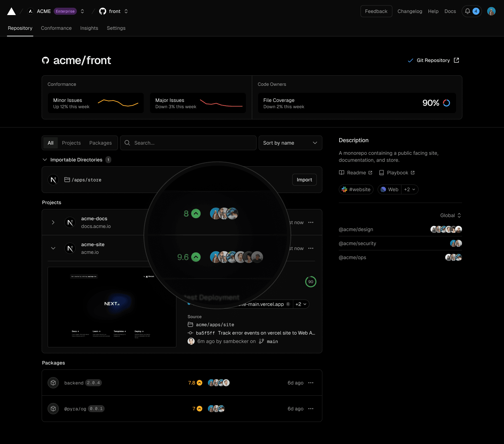Open the Insights tab
The height and width of the screenshot is (444, 504).
click(89, 28)
